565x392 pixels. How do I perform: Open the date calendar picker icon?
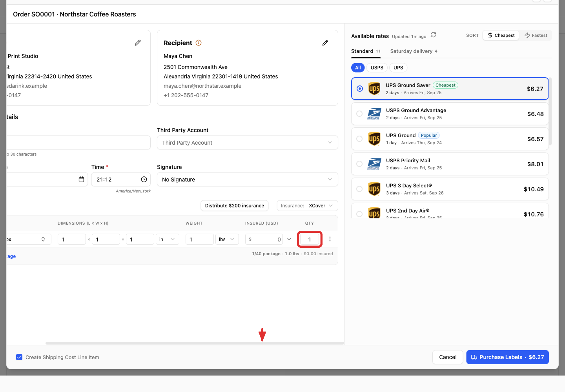82,180
